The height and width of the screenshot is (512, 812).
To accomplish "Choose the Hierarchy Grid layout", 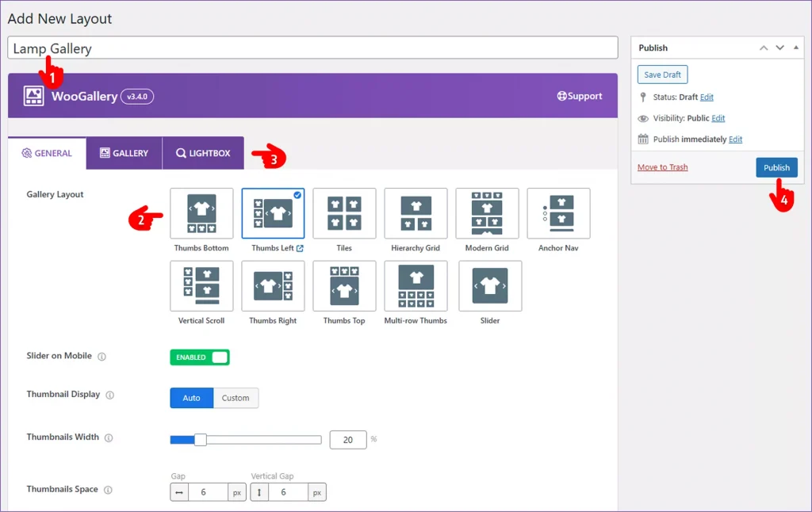I will pyautogui.click(x=416, y=213).
